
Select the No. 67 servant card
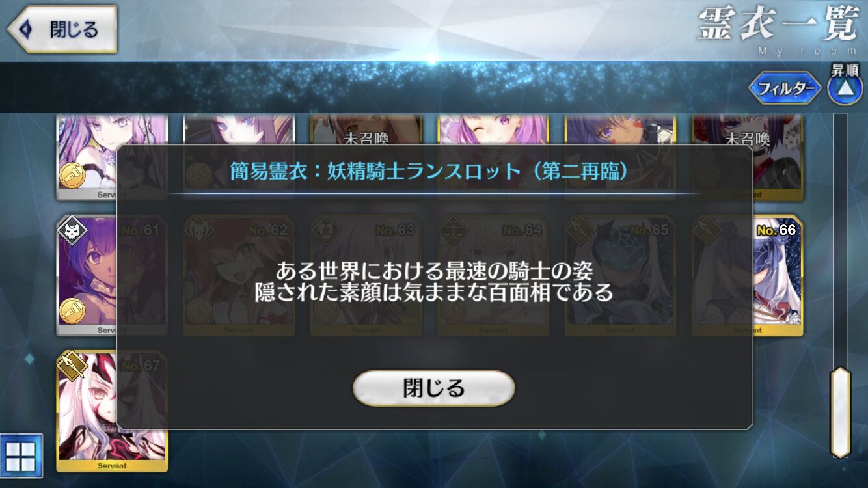tap(112, 411)
